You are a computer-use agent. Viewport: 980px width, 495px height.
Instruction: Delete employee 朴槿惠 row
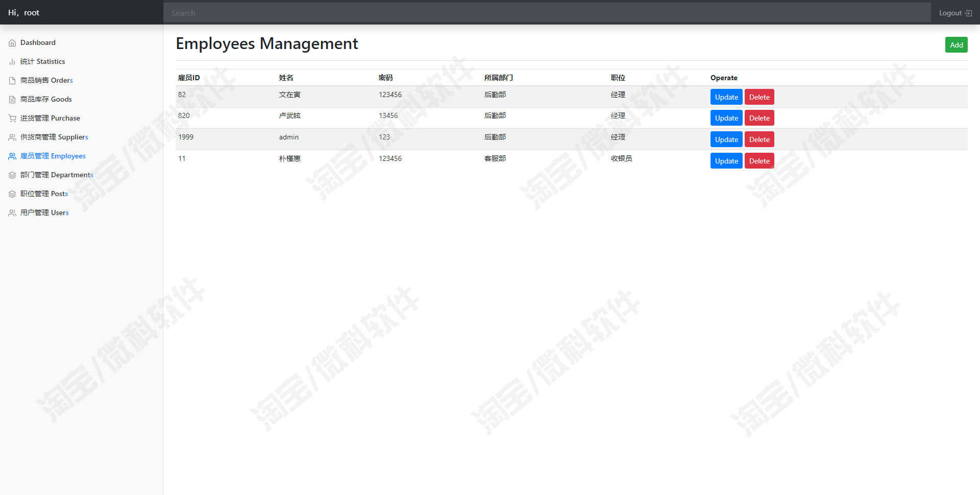pos(759,161)
